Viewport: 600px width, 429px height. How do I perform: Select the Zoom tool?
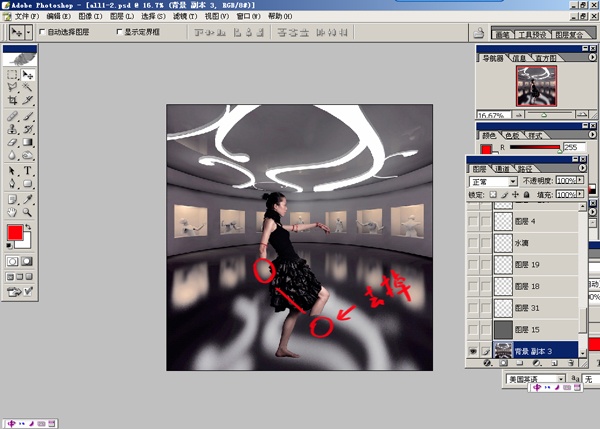27,212
